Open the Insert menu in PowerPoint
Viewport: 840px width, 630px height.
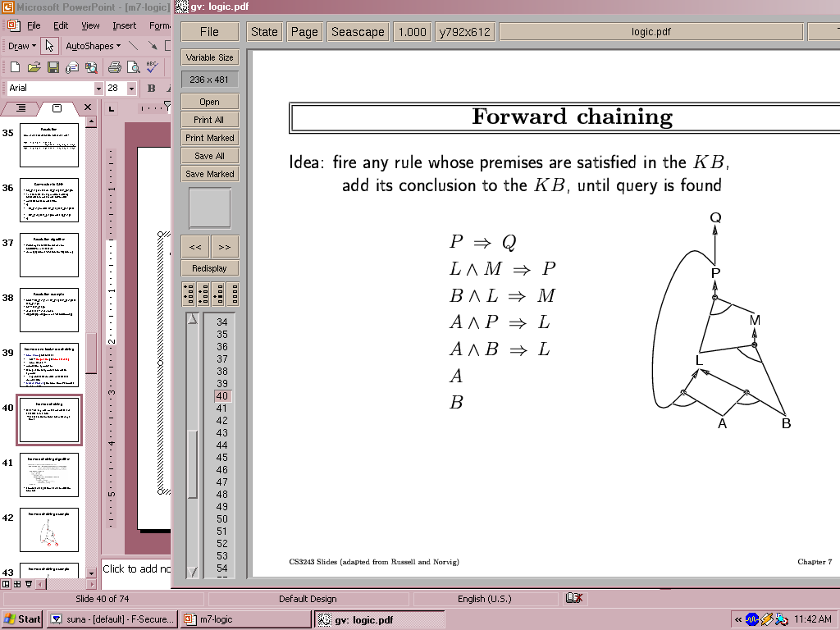tap(125, 25)
